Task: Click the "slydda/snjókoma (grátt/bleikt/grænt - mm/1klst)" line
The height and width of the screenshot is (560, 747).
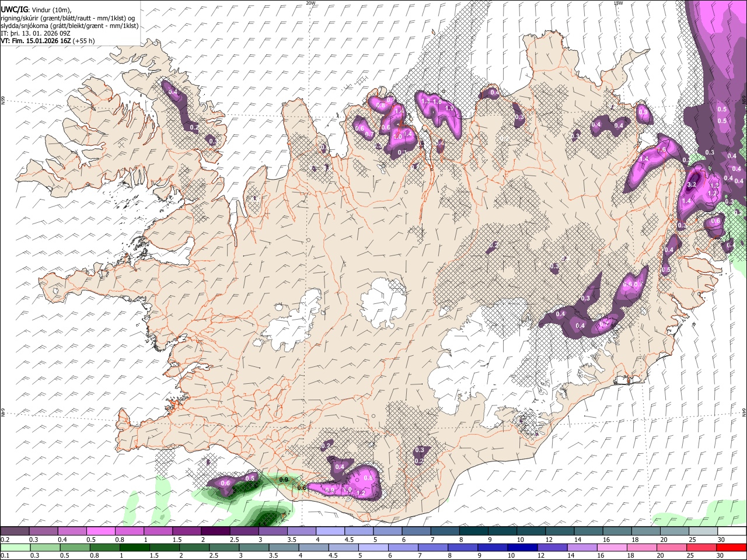Action: (x=69, y=26)
